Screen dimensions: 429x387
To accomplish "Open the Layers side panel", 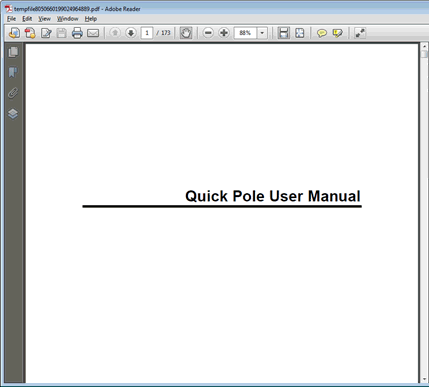I will coord(13,114).
